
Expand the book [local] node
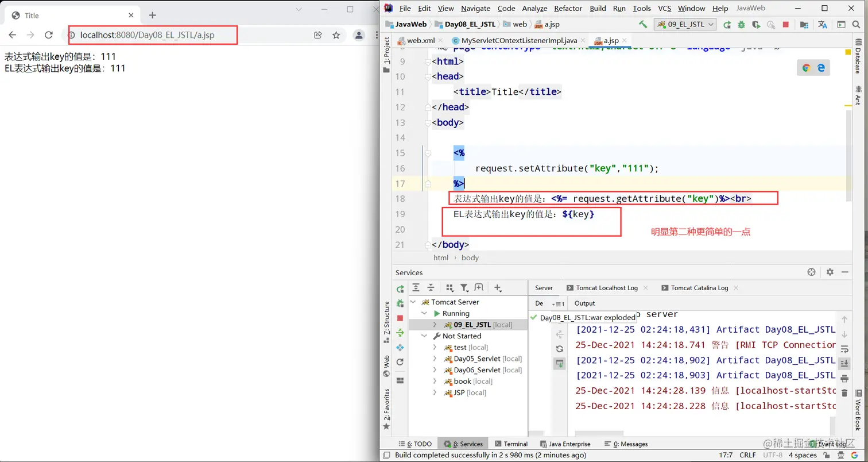[435, 382]
